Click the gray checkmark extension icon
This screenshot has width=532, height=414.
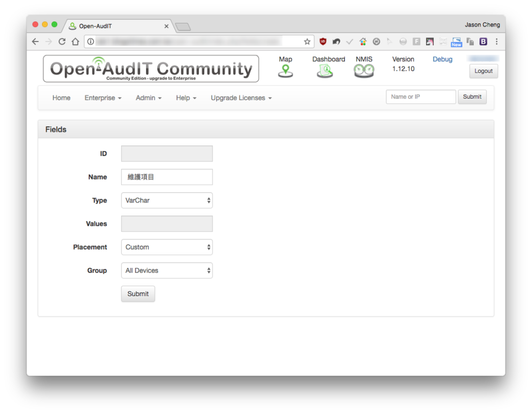coord(350,42)
